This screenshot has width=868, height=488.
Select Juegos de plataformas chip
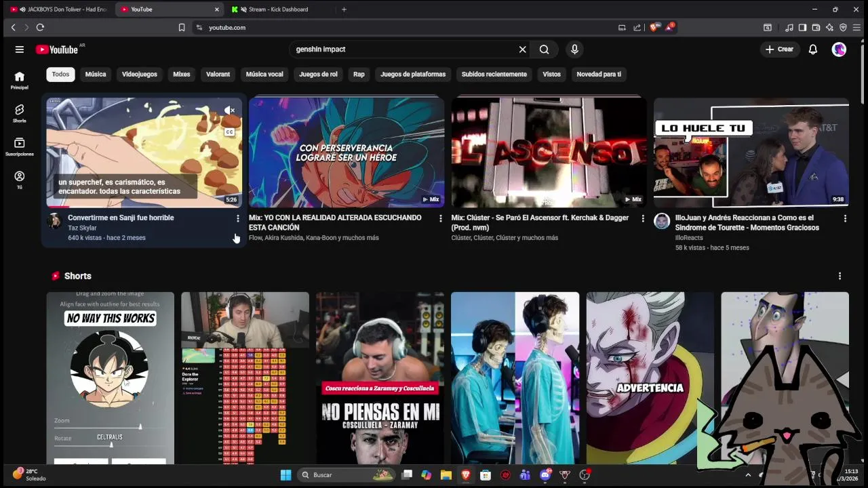pos(413,75)
